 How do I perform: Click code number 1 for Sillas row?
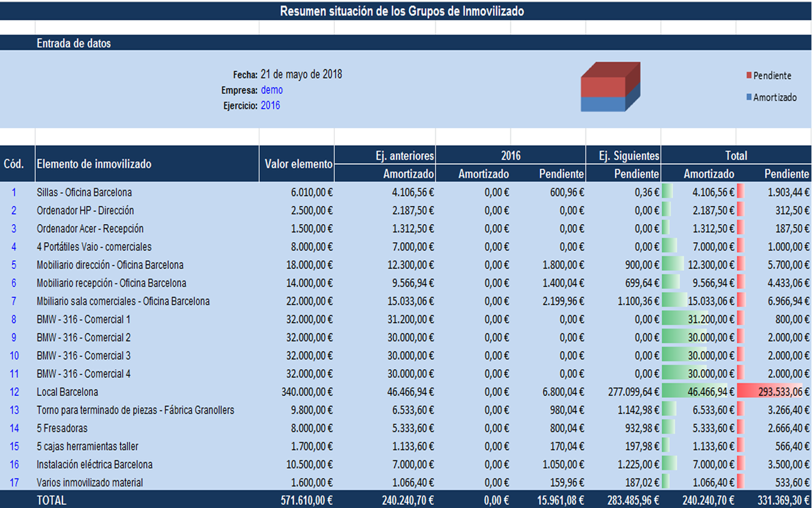pyautogui.click(x=14, y=192)
